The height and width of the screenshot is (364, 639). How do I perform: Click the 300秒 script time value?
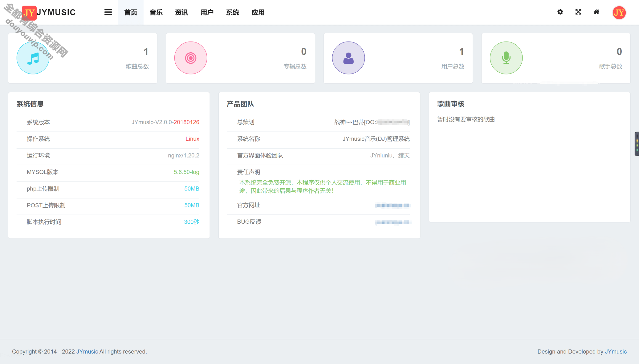click(192, 222)
